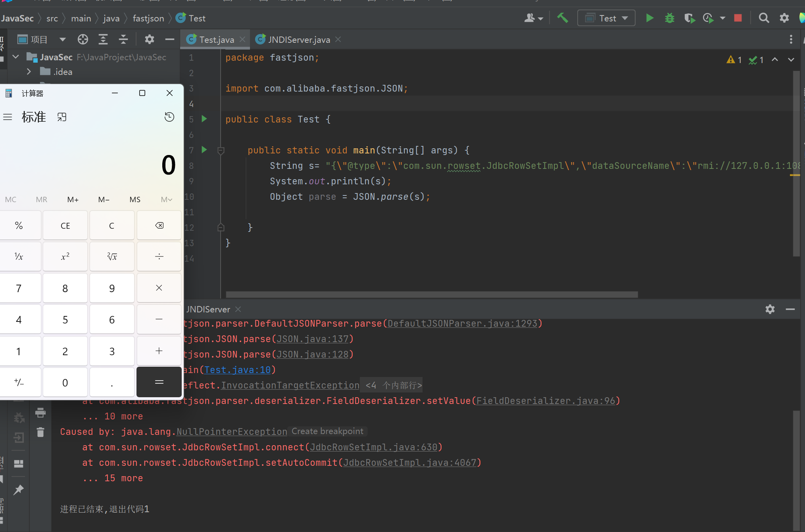
Task: Switch to the JNDIServer.java editor tab
Action: [x=299, y=40]
